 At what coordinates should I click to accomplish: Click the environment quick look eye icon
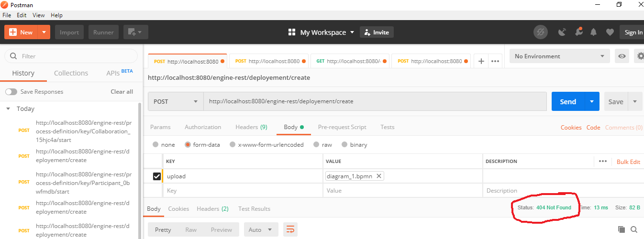coord(622,56)
